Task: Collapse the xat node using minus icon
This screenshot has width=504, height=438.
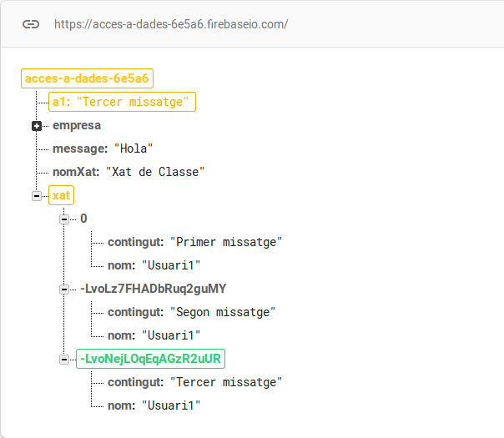Action: point(37,196)
